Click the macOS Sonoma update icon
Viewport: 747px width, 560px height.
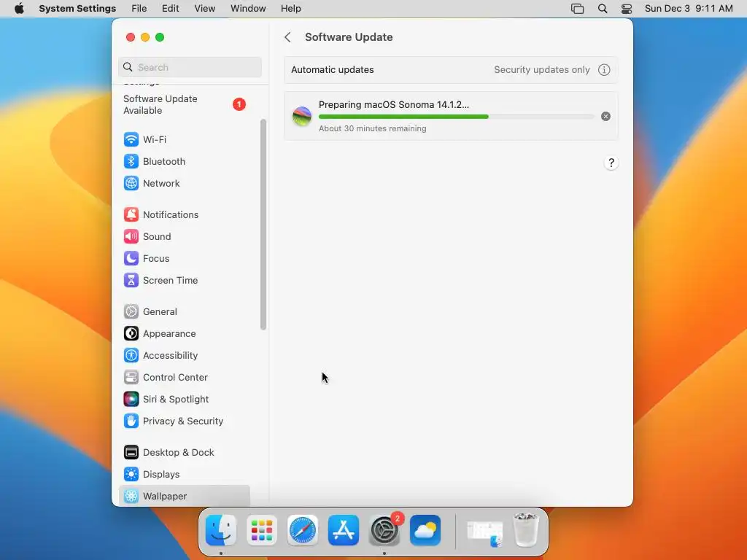[x=301, y=116]
